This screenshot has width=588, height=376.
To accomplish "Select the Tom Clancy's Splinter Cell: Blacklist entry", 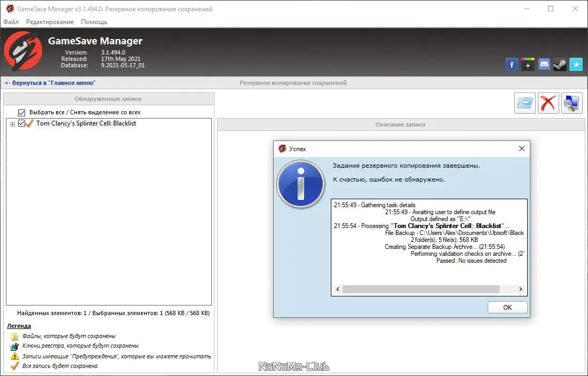I will [x=86, y=123].
